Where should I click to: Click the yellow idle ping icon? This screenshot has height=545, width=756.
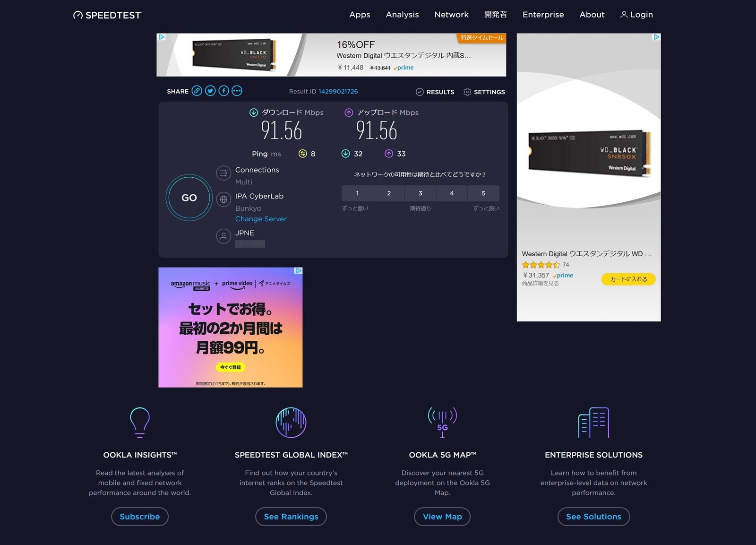coord(303,154)
